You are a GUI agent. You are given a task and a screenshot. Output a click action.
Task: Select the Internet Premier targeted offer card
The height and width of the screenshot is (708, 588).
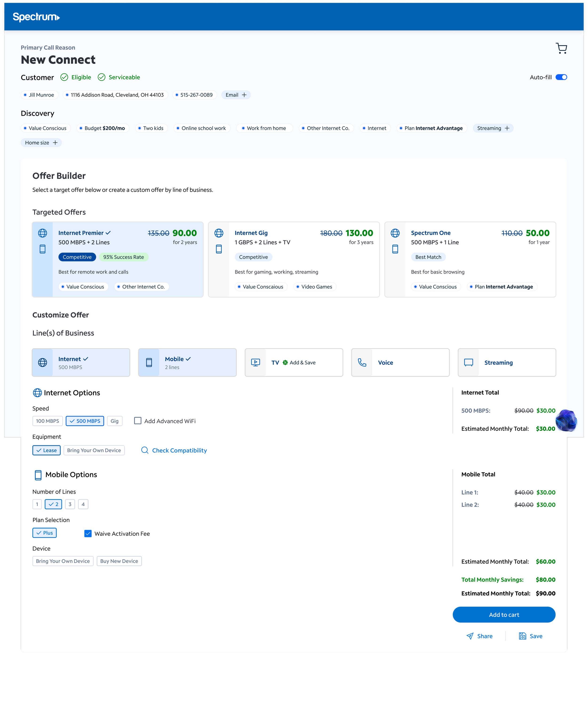pos(118,260)
